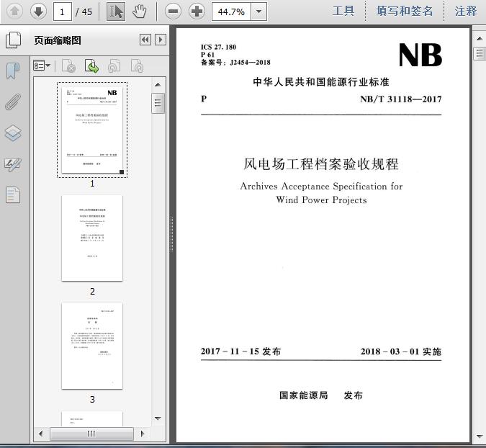Activate the text selection tool
Viewport: 486px width, 448px height.
115,11
